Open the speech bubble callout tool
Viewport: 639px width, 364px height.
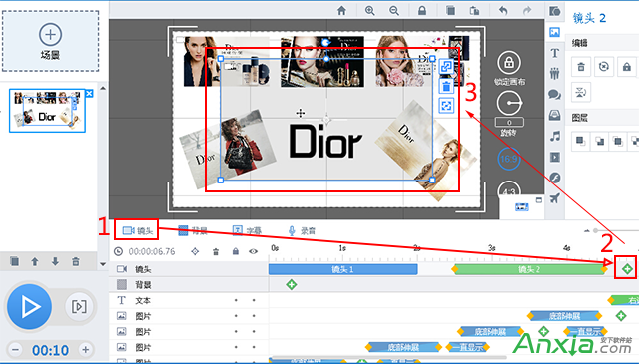tap(555, 95)
